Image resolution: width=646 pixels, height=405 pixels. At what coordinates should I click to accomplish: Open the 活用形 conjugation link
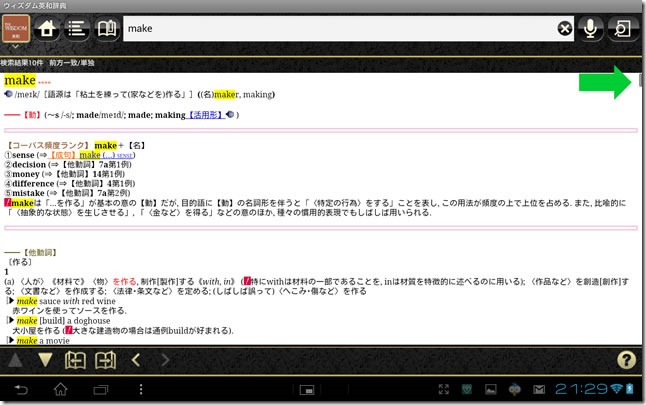pos(205,115)
